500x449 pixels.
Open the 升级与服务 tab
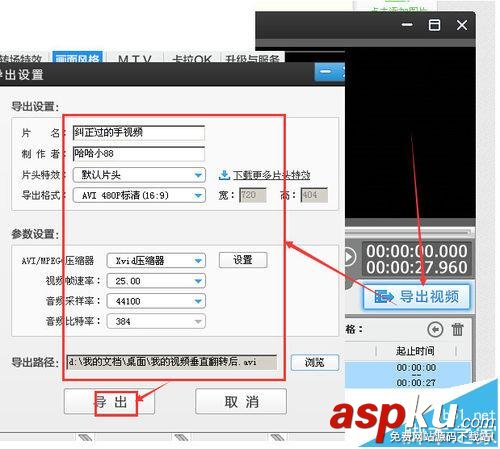[252, 58]
